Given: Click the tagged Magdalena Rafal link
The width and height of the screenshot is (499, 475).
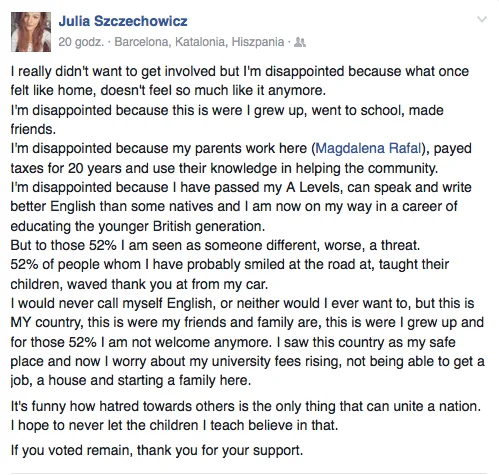Looking at the screenshot, I should (368, 148).
